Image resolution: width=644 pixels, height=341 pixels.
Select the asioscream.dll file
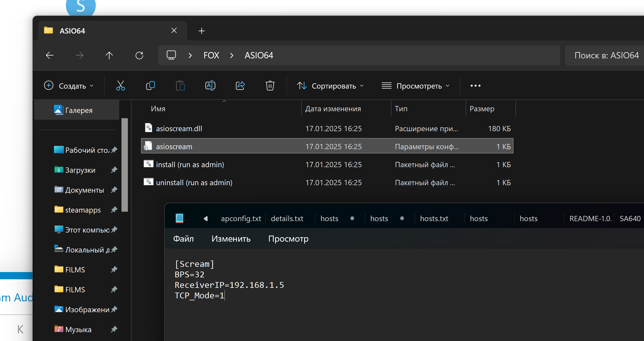click(x=327, y=128)
